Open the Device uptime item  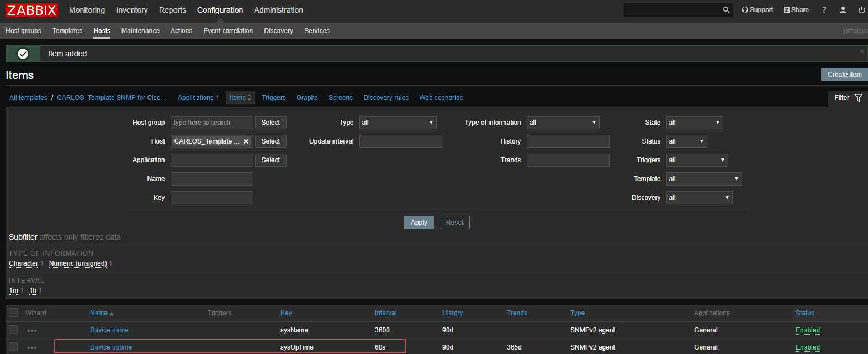click(111, 347)
